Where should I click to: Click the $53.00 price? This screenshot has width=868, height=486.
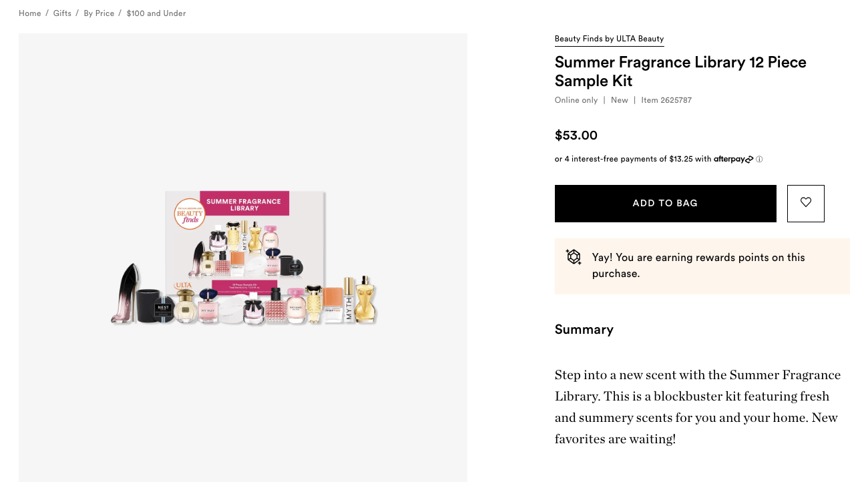tap(576, 136)
